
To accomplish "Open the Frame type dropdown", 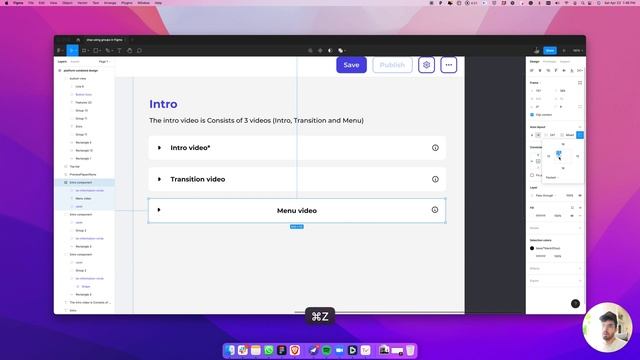I will coord(535,83).
